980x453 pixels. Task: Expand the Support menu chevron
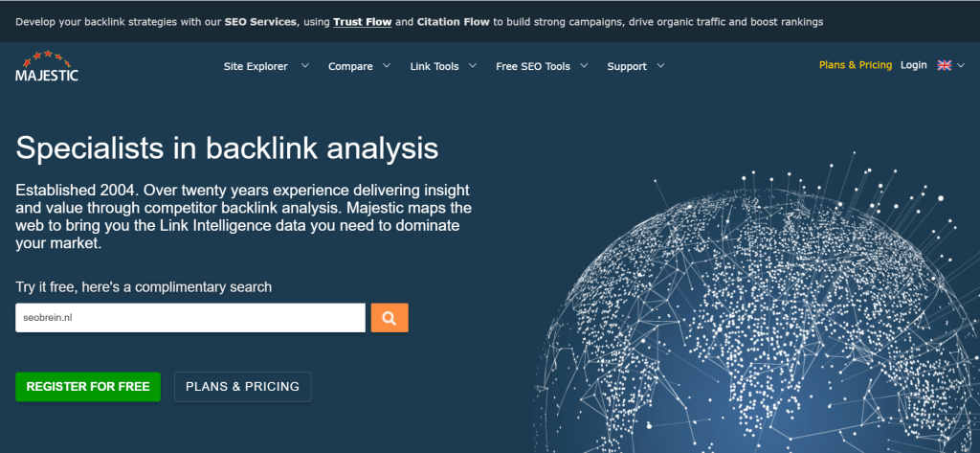point(661,66)
